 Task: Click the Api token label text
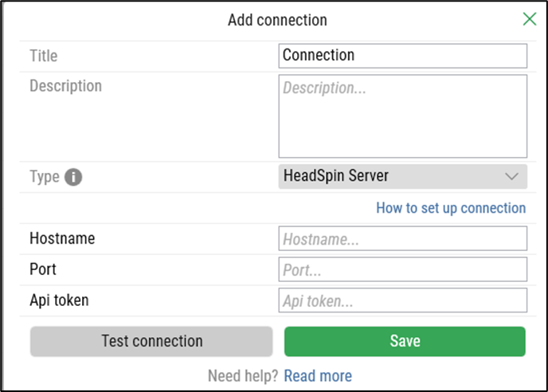[59, 300]
